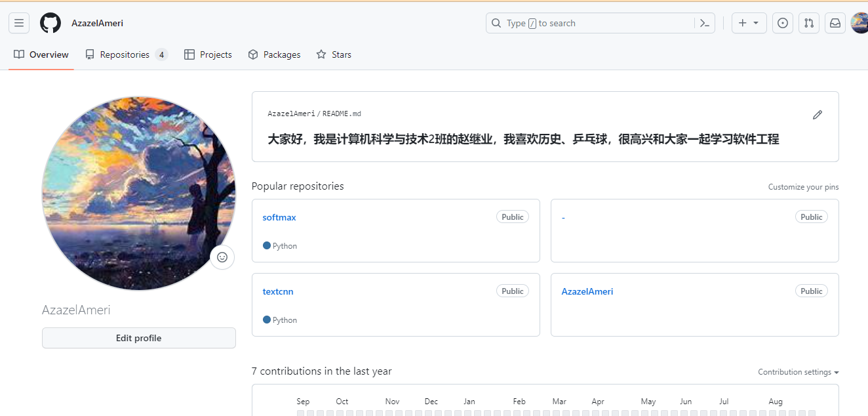868x416 pixels.
Task: Switch to the Repositories tab
Action: pos(126,54)
